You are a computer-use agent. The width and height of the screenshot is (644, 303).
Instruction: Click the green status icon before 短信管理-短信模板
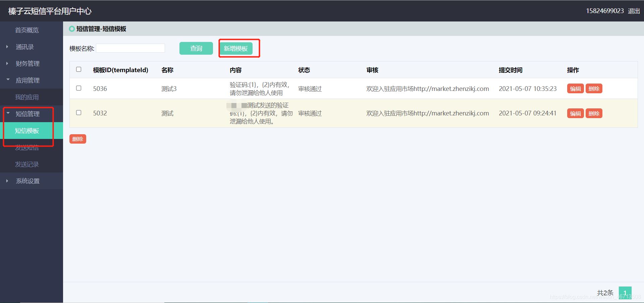point(72,29)
